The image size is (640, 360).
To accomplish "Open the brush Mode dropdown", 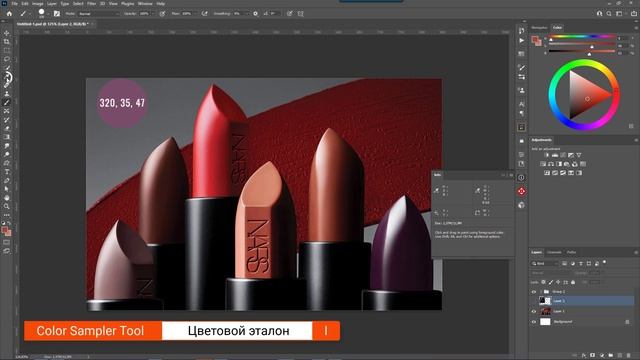I will [98, 13].
